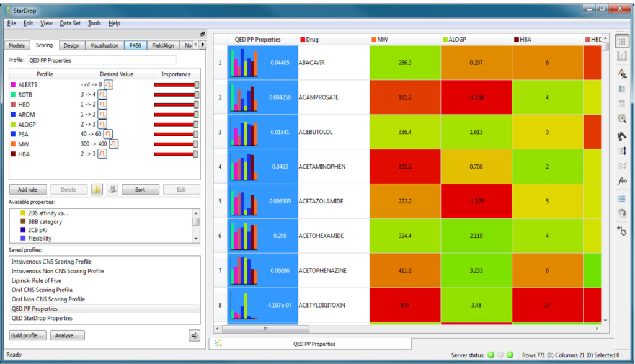This screenshot has height=364, width=635.
Task: Select Lipinski Rule of Five saved profile
Action: coord(36,280)
